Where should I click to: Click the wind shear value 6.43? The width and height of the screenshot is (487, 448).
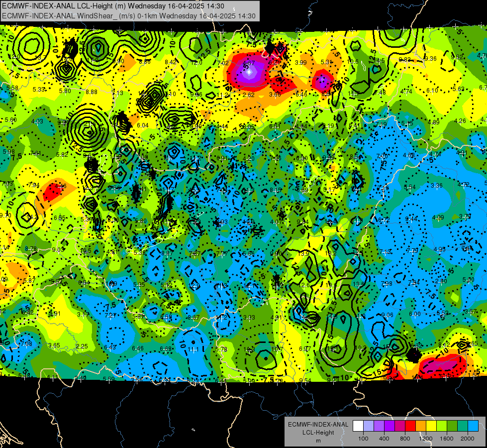(110, 347)
